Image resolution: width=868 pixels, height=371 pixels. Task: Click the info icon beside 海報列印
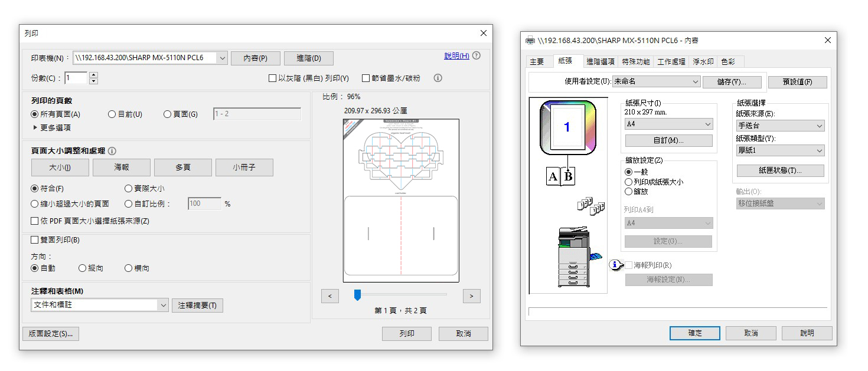tap(615, 265)
